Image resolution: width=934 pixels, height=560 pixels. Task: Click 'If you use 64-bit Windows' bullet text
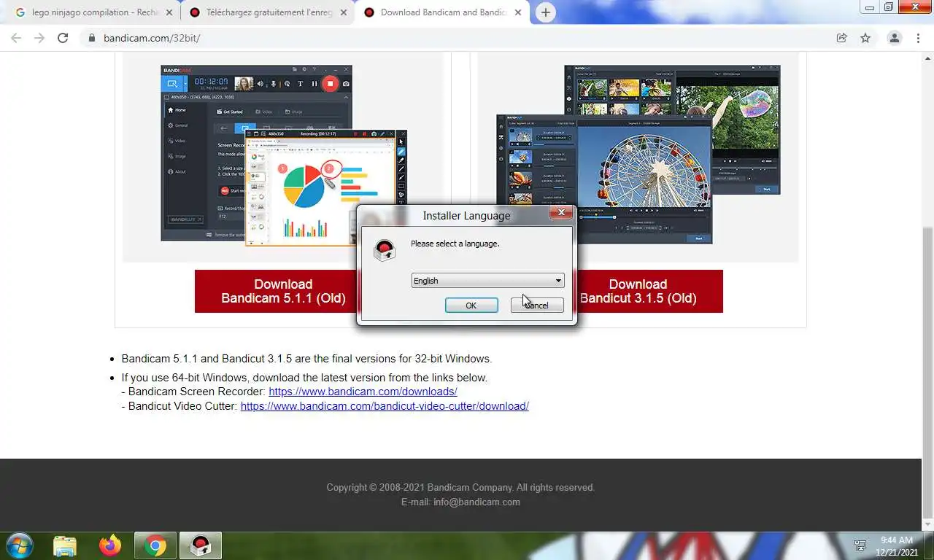[304, 378]
